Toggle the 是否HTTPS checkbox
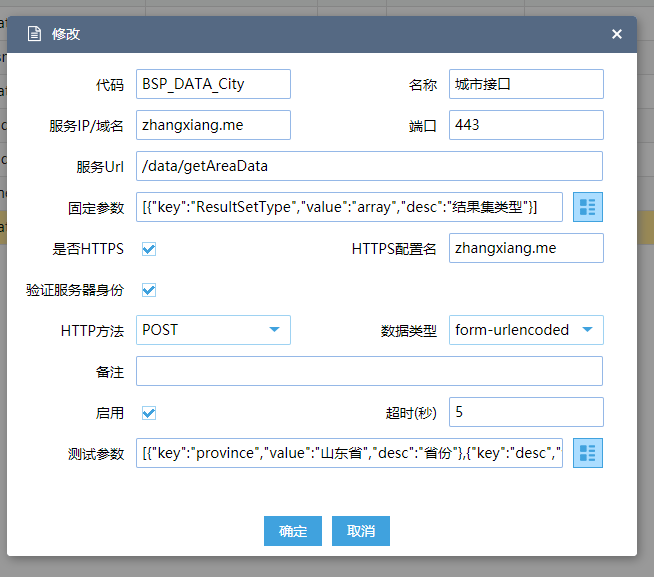The width and height of the screenshot is (654, 577). [x=149, y=249]
